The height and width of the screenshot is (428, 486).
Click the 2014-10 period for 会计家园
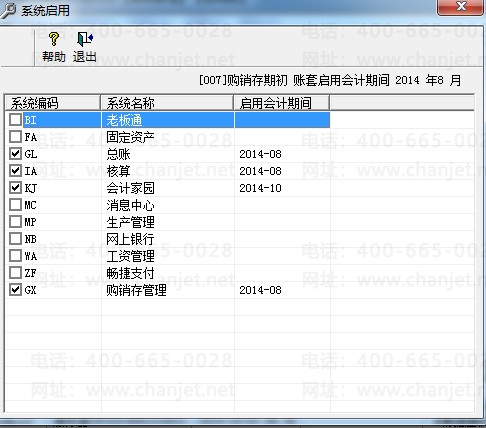[260, 188]
